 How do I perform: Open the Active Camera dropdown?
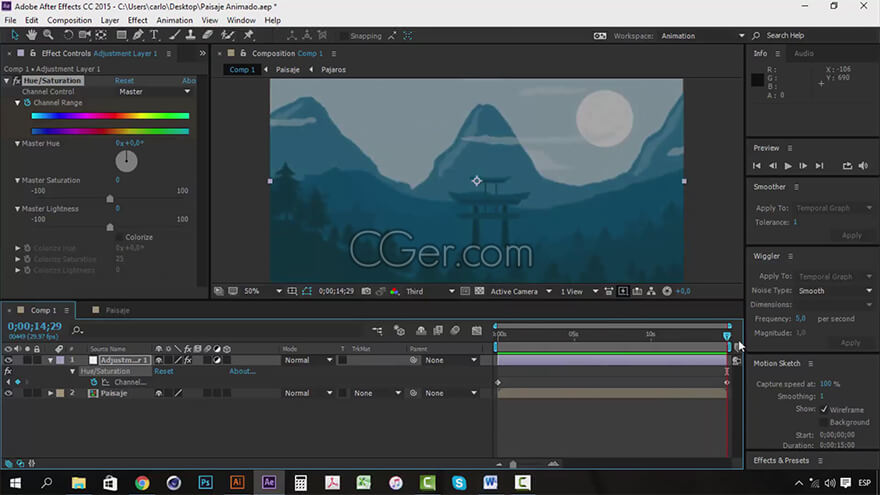click(521, 291)
